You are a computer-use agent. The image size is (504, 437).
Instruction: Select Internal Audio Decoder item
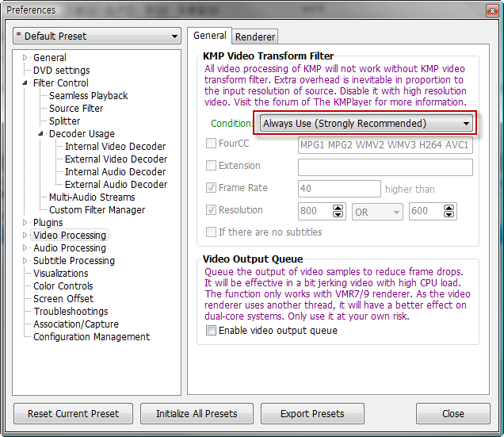[x=116, y=172]
